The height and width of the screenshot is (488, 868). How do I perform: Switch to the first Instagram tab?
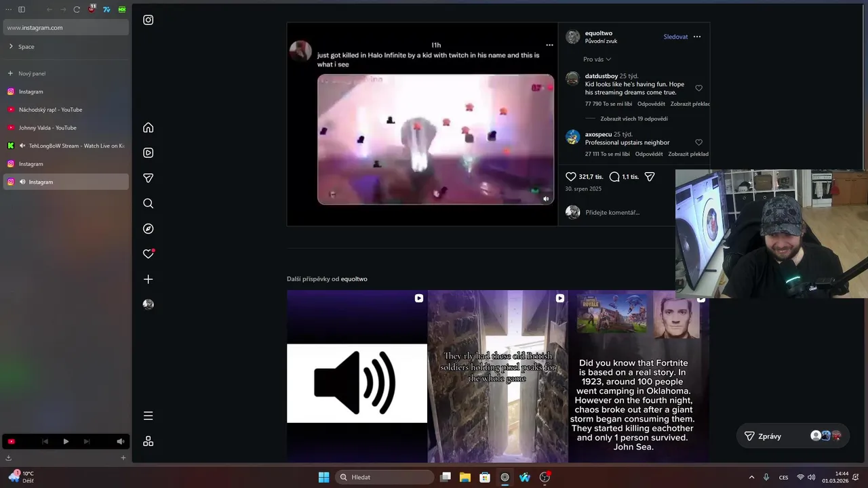[x=66, y=91]
